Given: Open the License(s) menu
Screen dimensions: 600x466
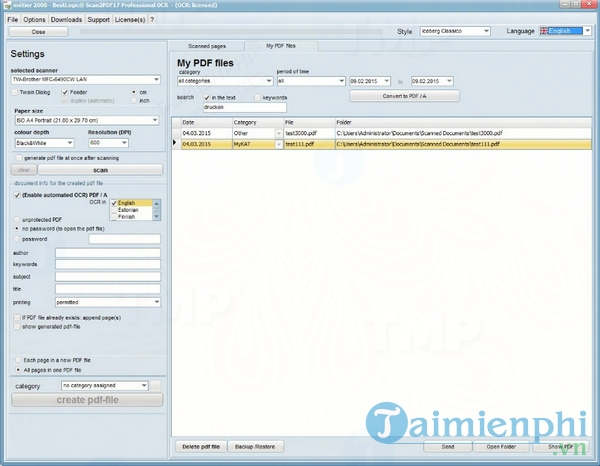Looking at the screenshot, I should click(130, 20).
